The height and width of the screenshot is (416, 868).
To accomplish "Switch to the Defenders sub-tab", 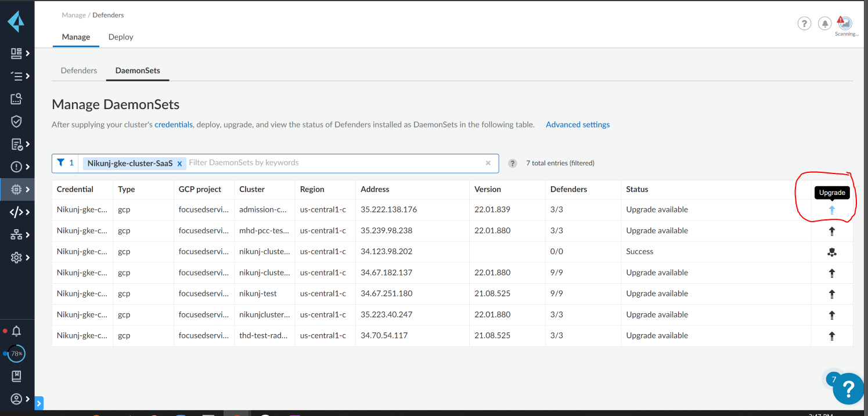I will click(x=79, y=71).
